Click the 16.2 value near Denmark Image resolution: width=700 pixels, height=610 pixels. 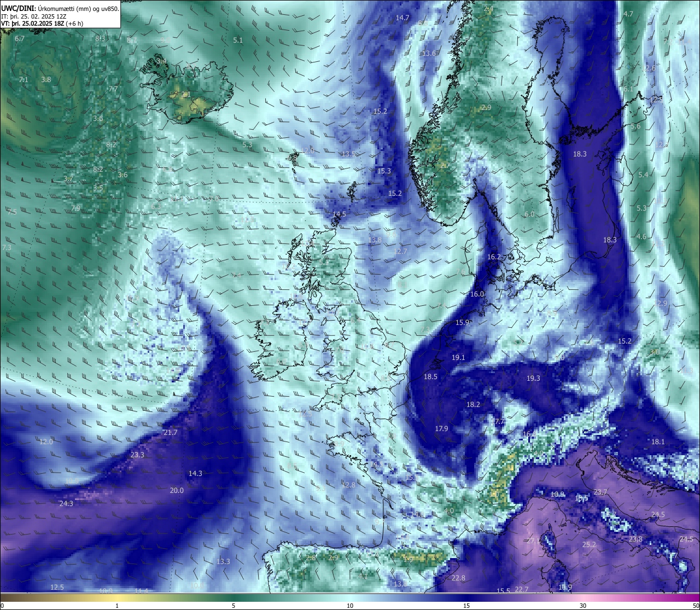point(494,257)
